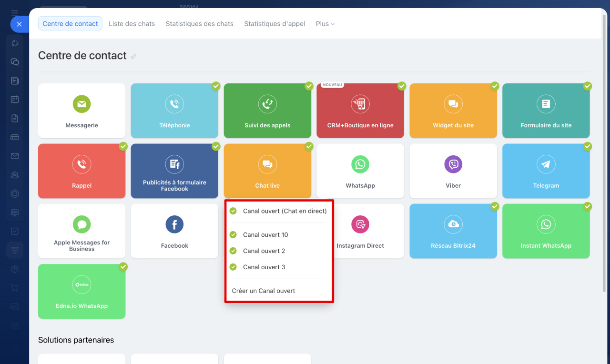The width and height of the screenshot is (610, 364).
Task: Open the Facebook channel tile
Action: [x=174, y=231]
